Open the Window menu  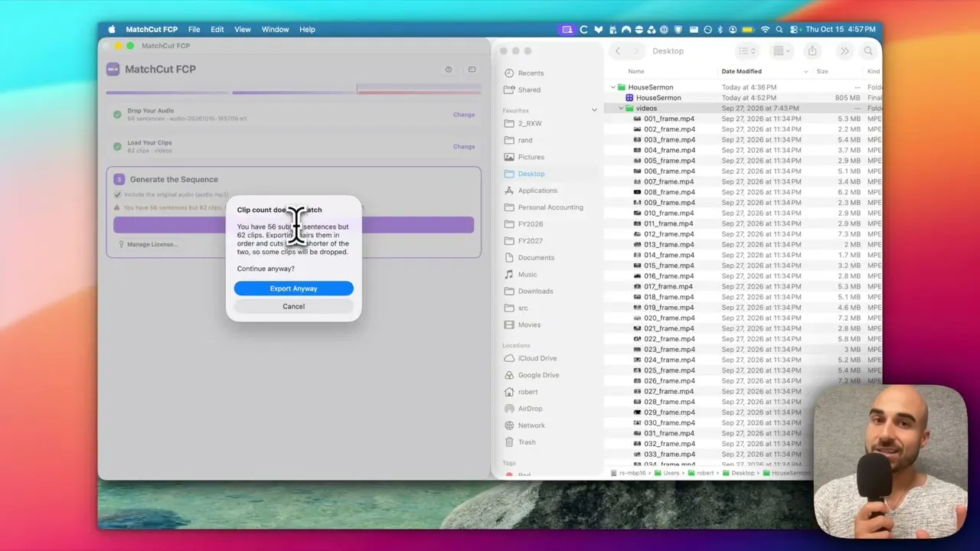coord(276,30)
